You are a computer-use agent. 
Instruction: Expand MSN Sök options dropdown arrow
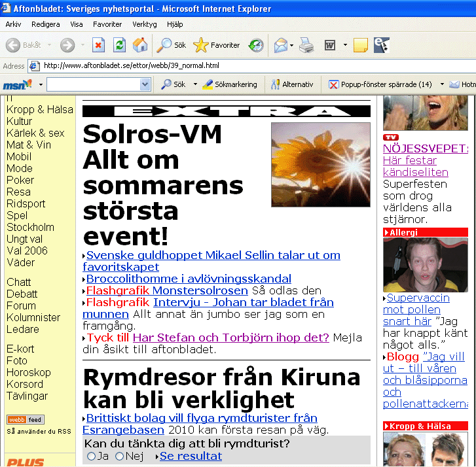(195, 84)
